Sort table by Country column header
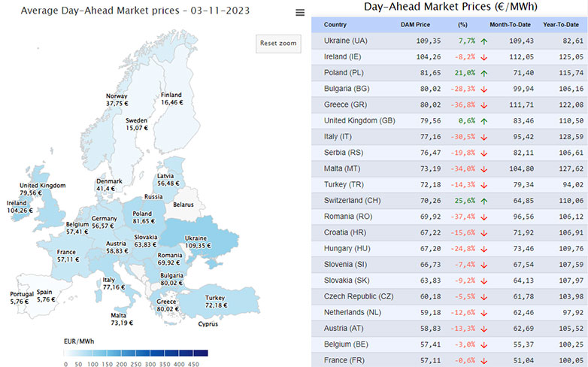This screenshot has width=588, height=367. click(335, 25)
